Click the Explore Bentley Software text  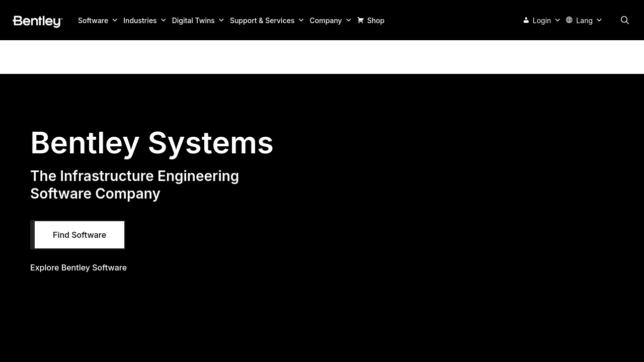click(x=78, y=267)
